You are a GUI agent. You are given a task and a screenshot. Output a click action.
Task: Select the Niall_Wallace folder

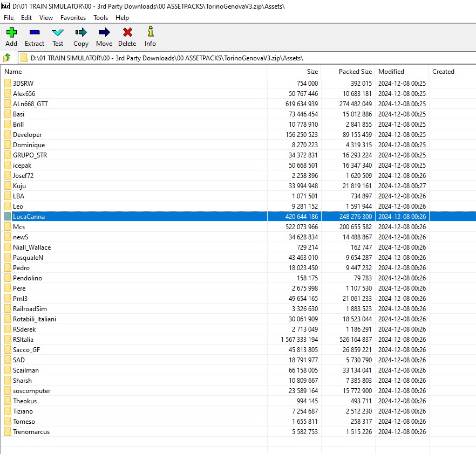[x=32, y=247]
